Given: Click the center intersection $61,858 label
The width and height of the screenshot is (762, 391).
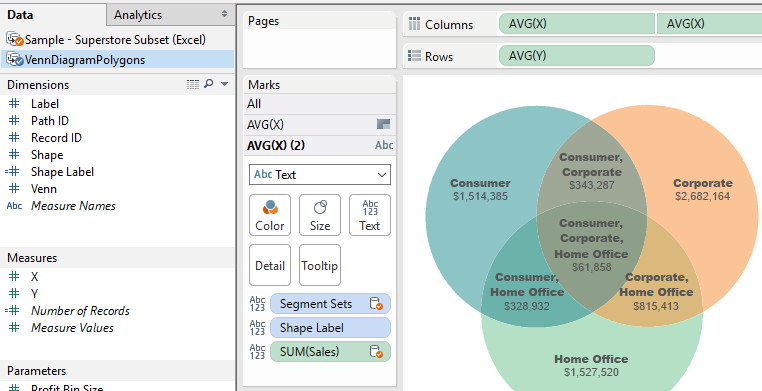Looking at the screenshot, I should coord(591,245).
